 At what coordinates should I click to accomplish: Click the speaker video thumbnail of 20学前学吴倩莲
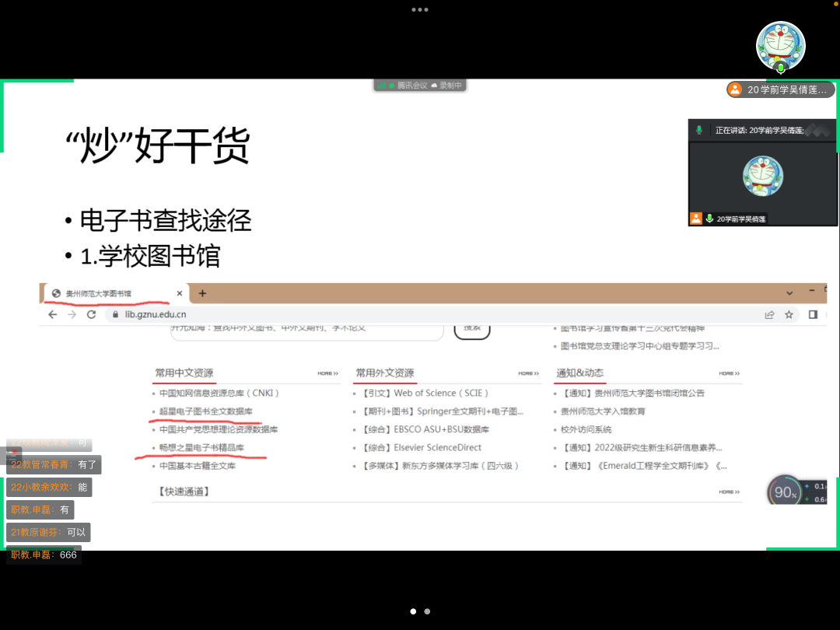[x=762, y=176]
